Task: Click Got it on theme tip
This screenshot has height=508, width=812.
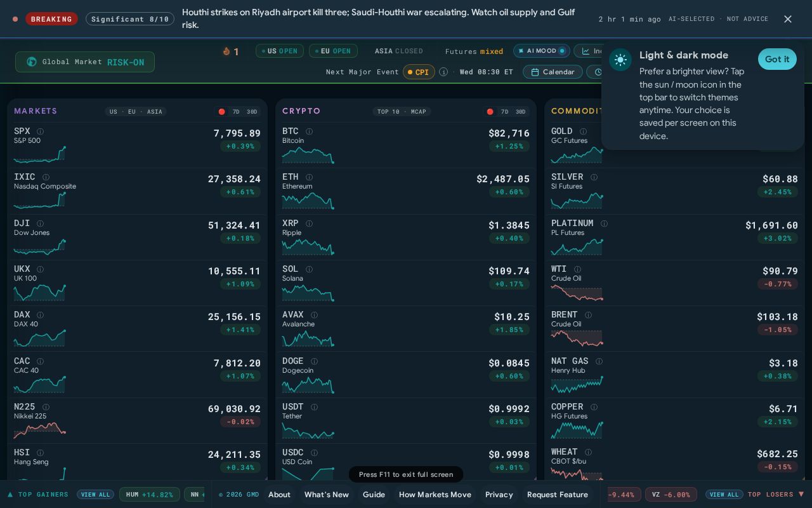Action: (x=777, y=59)
